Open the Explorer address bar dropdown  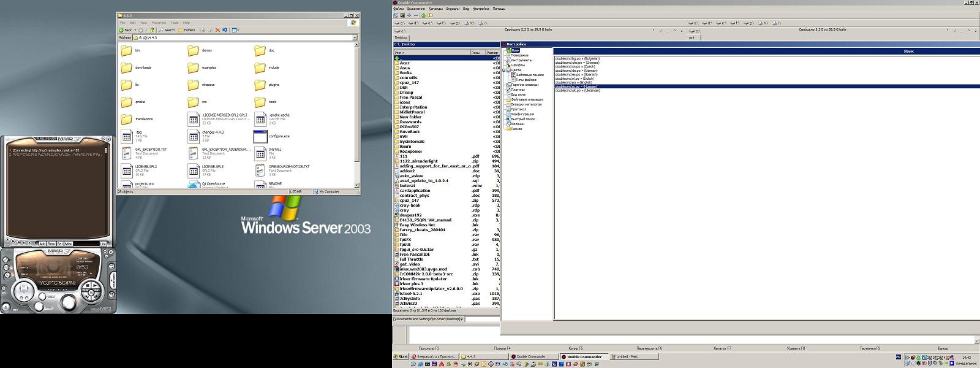click(x=354, y=37)
